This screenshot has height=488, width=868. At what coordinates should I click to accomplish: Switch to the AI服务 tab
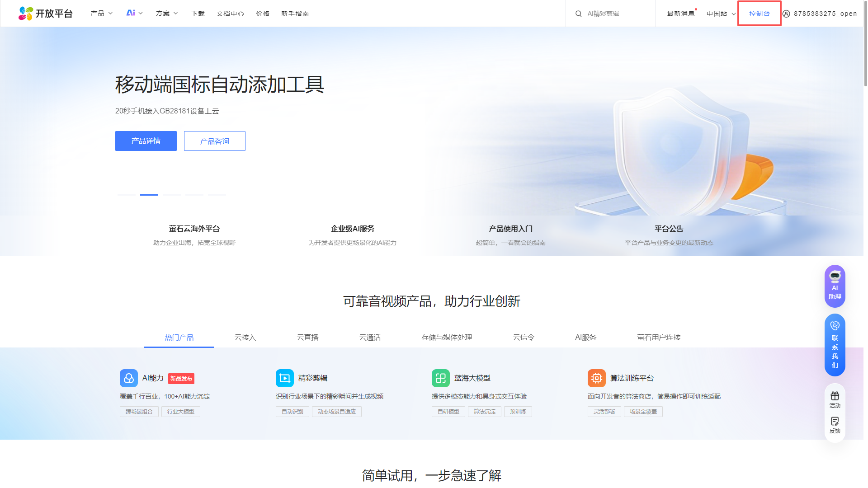(585, 338)
